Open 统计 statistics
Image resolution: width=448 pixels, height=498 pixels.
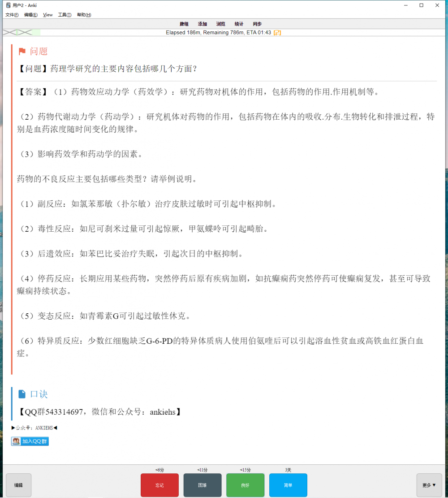[239, 24]
